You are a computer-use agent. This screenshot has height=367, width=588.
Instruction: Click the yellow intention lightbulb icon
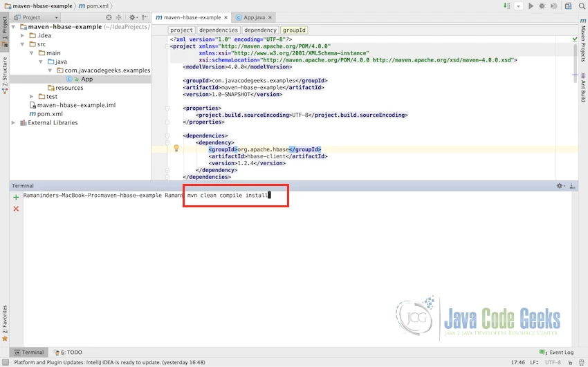click(x=176, y=149)
